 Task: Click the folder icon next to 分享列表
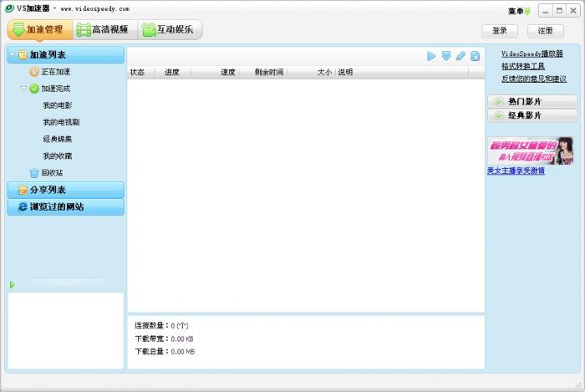point(23,190)
